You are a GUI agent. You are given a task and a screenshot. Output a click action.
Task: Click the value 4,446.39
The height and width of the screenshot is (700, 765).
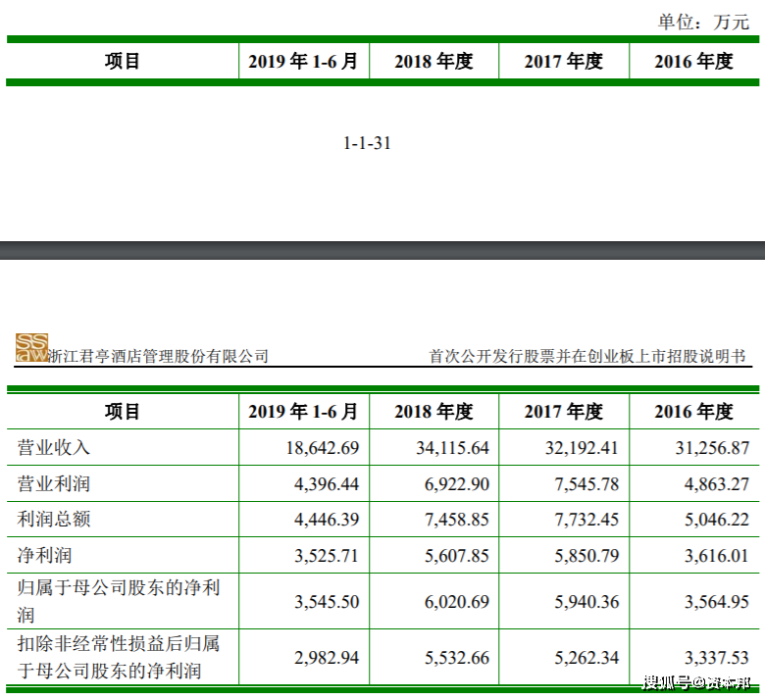point(327,520)
